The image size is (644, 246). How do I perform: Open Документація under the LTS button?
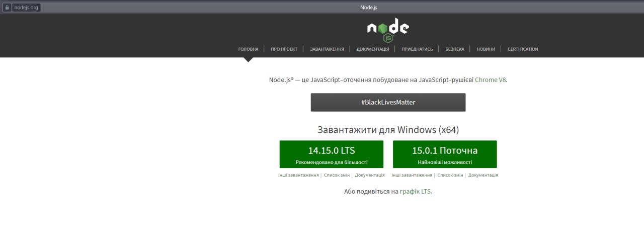[370, 175]
